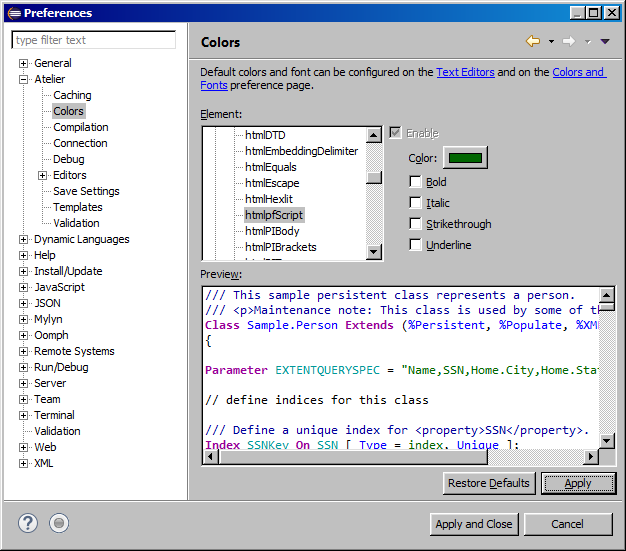The image size is (626, 551).
Task: Click Preview horizontal scroll right arrow
Action: click(591, 456)
